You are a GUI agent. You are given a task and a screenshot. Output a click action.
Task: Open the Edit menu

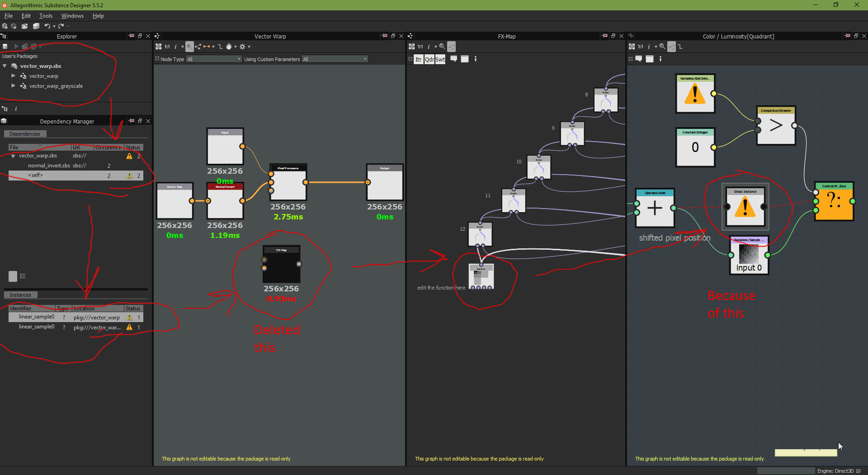(26, 16)
